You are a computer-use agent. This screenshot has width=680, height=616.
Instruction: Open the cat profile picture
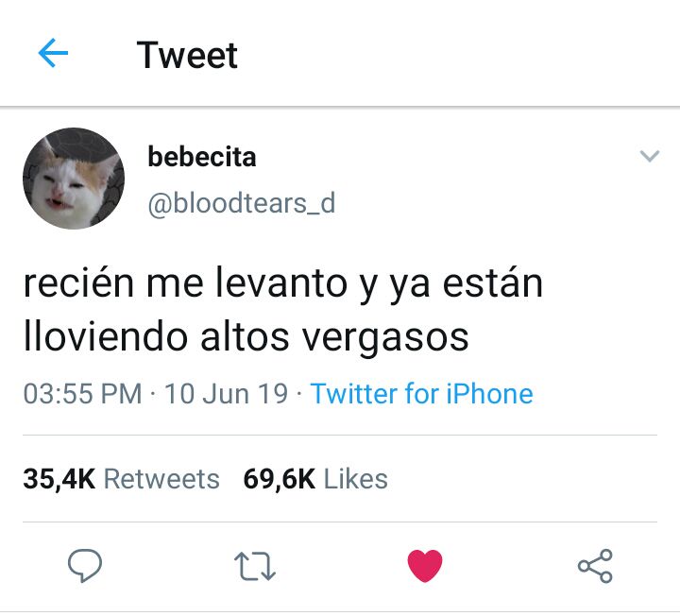point(74,179)
